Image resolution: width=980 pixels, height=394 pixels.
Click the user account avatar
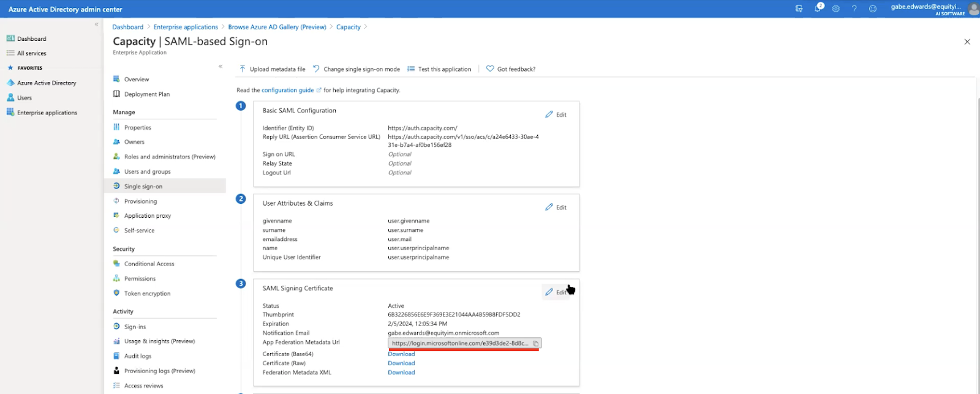tap(973, 9)
